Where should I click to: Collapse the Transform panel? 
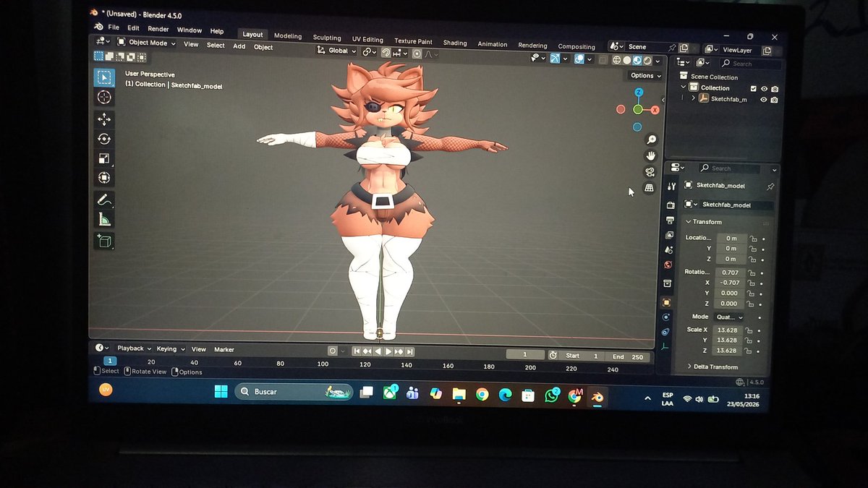703,222
